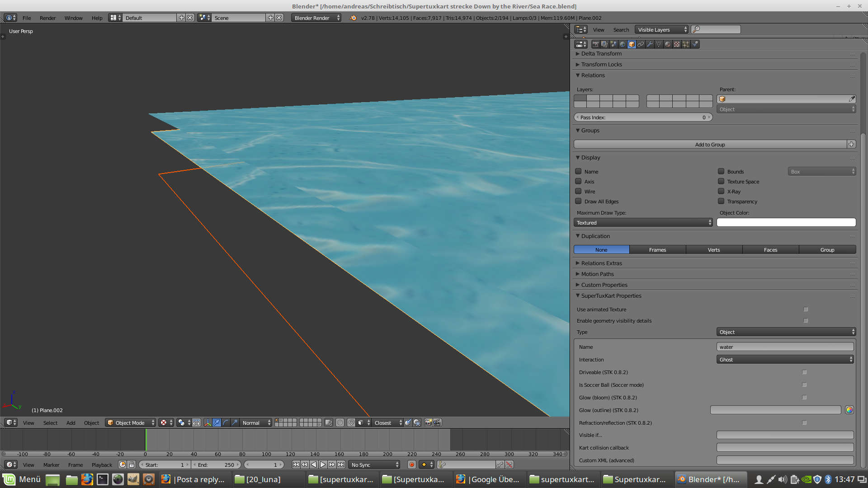
Task: Click the Add to Group button
Action: pyautogui.click(x=710, y=145)
